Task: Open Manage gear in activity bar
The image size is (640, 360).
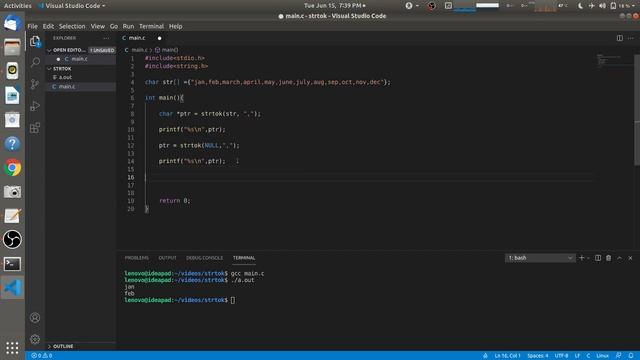Action: coord(35,339)
